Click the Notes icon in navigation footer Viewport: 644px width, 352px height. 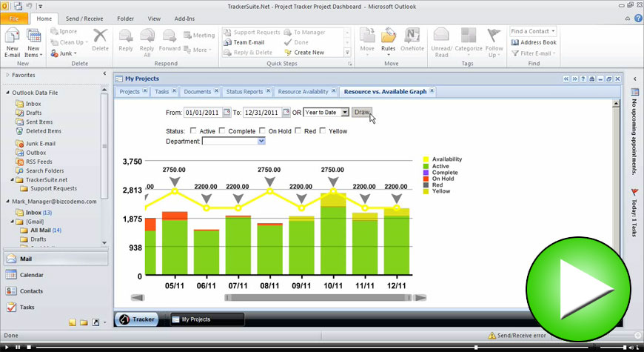pos(73,322)
